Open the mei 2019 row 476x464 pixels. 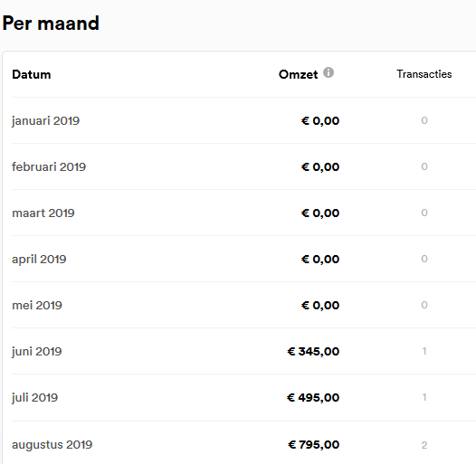pos(243,305)
